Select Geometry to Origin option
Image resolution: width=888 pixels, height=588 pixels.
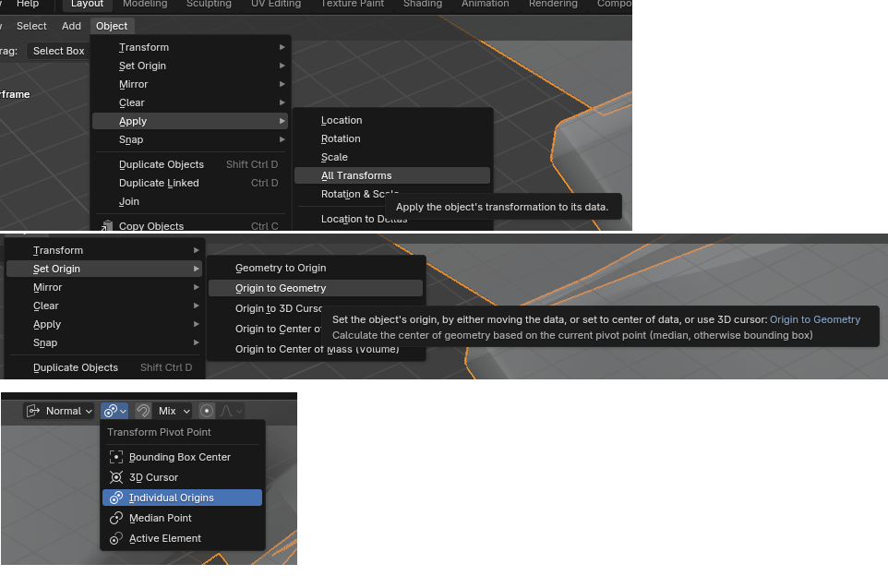pyautogui.click(x=316, y=268)
